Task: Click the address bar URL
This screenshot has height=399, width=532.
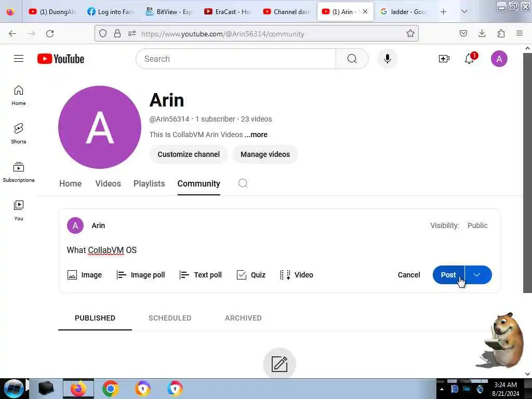Action: coord(222,34)
